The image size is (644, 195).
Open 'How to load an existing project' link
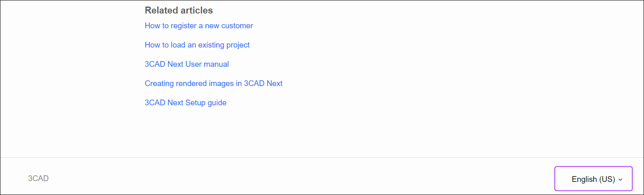(x=197, y=45)
